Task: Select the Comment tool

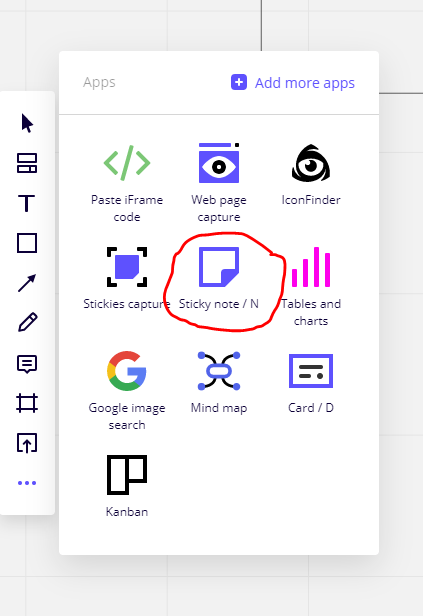Action: (x=27, y=364)
